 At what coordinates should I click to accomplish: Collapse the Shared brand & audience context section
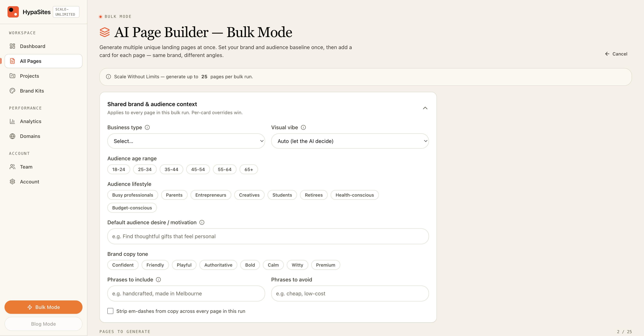pos(425,108)
